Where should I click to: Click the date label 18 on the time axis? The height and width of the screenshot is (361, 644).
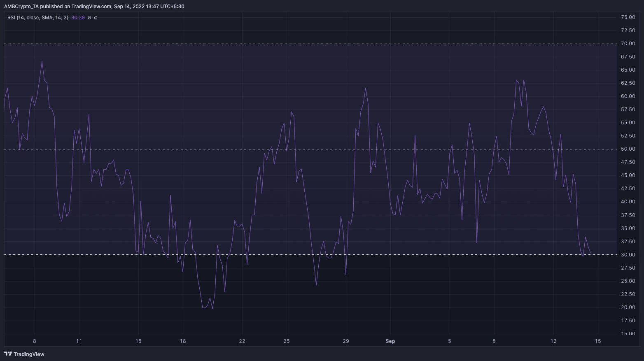coord(183,341)
